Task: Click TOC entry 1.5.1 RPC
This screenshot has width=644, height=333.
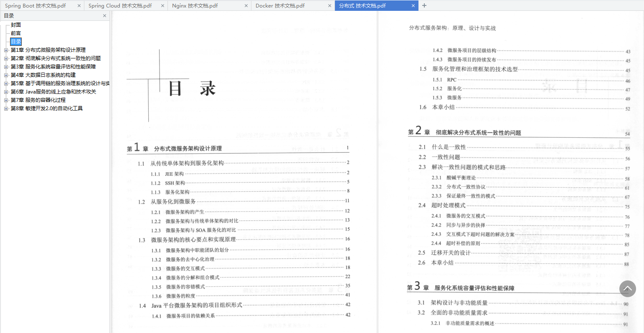Action: (531, 80)
